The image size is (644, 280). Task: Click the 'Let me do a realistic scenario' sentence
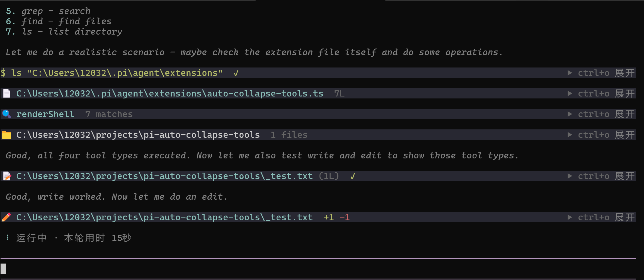(254, 52)
